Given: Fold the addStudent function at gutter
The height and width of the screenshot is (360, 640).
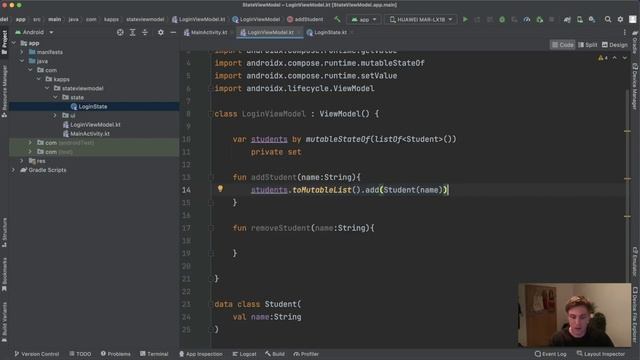Looking at the screenshot, I should (211, 177).
